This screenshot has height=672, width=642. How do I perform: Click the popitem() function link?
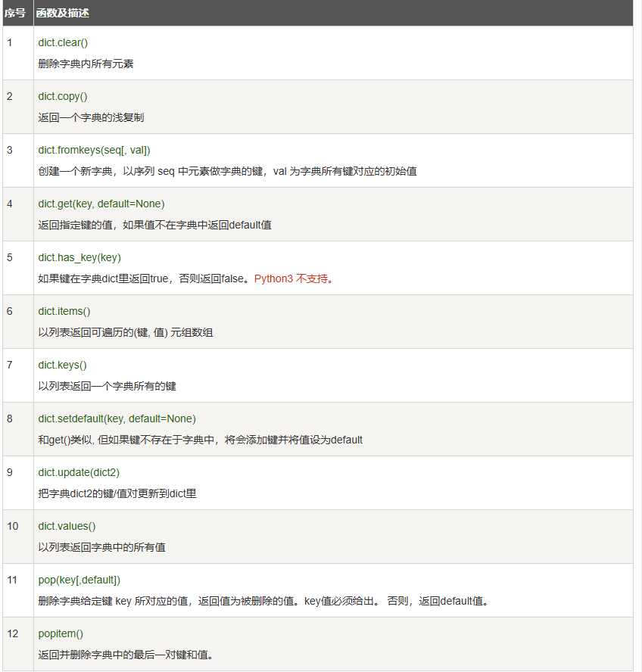(x=61, y=634)
